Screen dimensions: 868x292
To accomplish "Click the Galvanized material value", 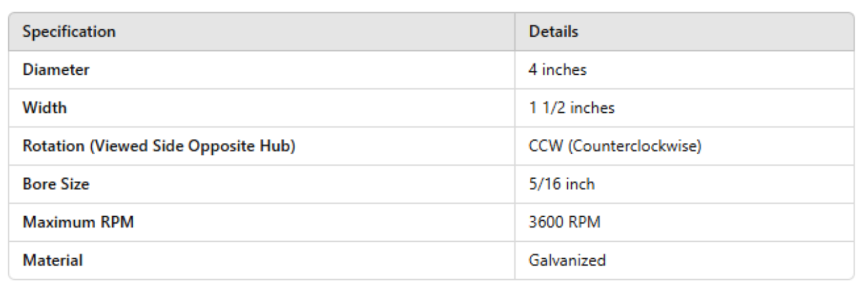I will 567,260.
